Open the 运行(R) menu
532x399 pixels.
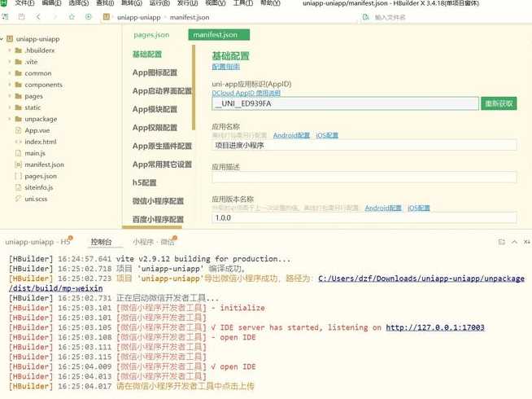159,3
